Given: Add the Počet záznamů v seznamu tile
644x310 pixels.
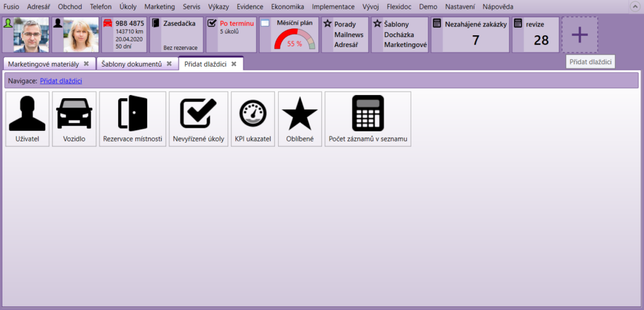Looking at the screenshot, I should (x=368, y=119).
